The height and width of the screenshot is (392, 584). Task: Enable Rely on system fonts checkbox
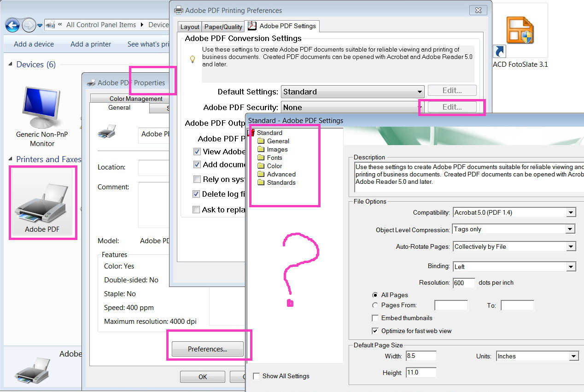click(x=197, y=179)
